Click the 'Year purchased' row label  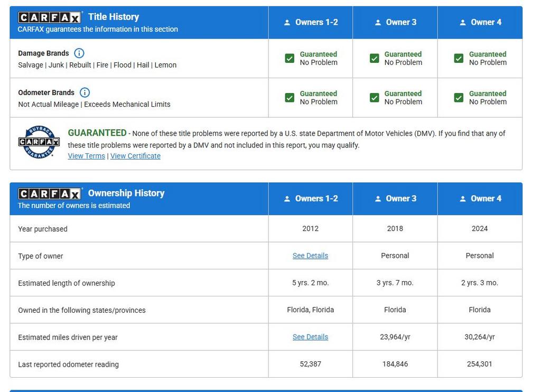pos(43,229)
